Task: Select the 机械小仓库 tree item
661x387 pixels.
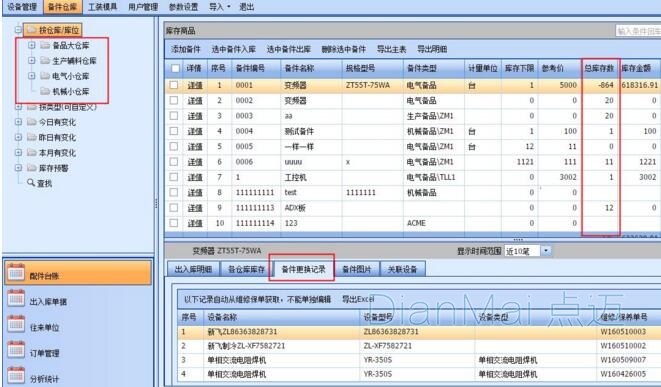Action: pyautogui.click(x=70, y=91)
